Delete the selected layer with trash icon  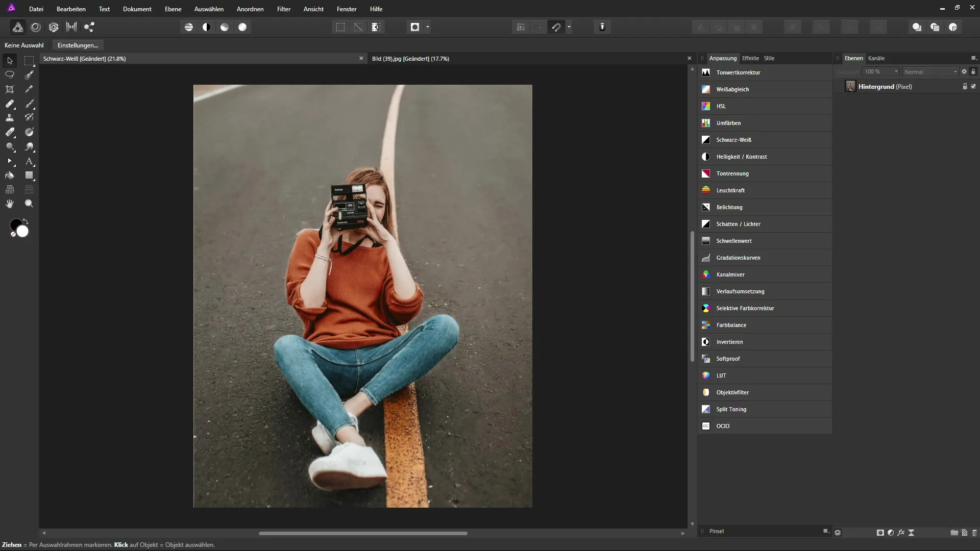click(x=974, y=533)
